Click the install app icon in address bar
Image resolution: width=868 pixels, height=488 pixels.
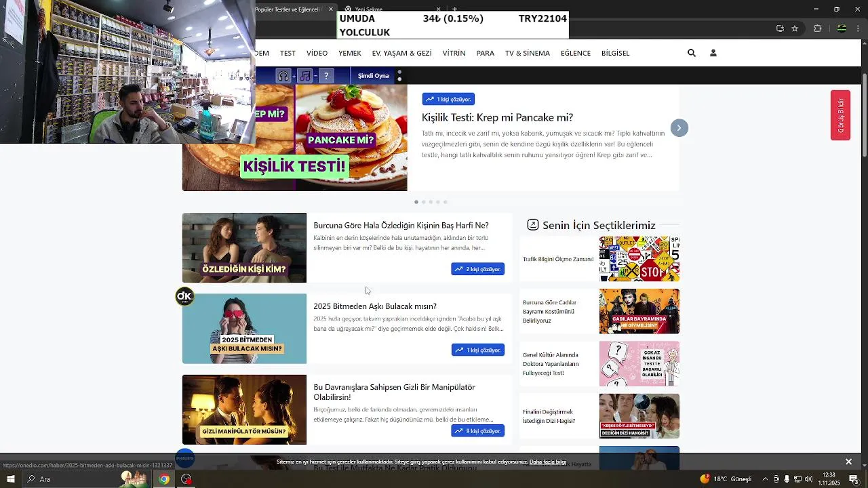tap(780, 28)
